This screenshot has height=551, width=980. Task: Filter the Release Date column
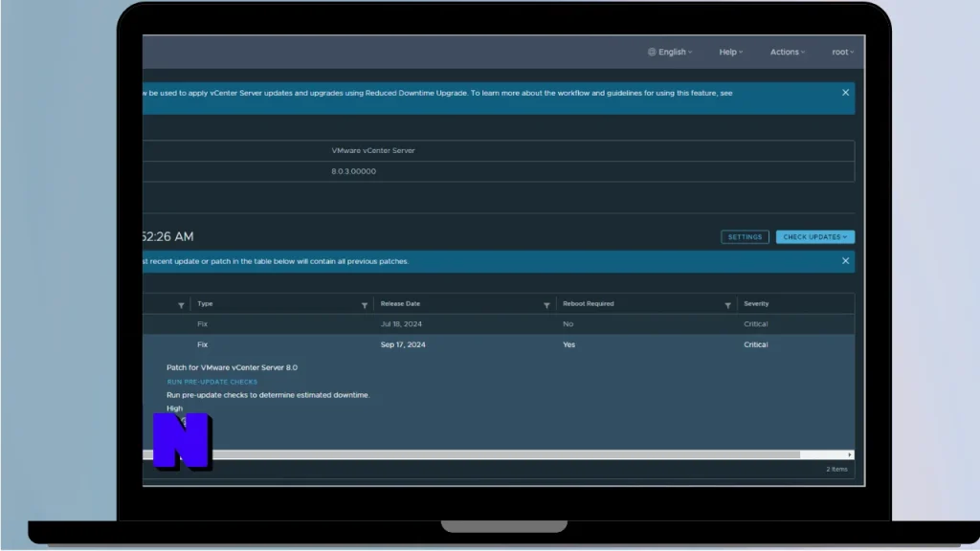click(x=546, y=305)
